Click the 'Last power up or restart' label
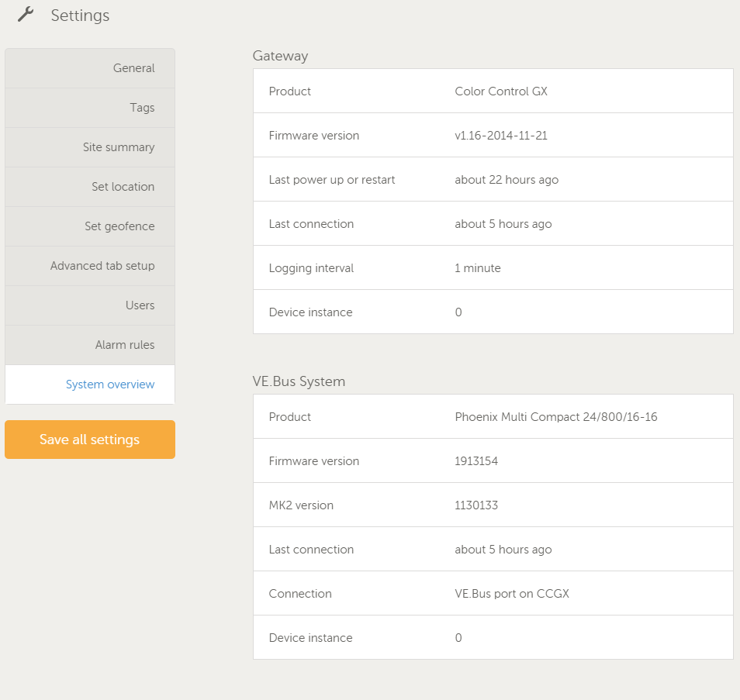Viewport: 740px width, 700px height. coord(332,180)
